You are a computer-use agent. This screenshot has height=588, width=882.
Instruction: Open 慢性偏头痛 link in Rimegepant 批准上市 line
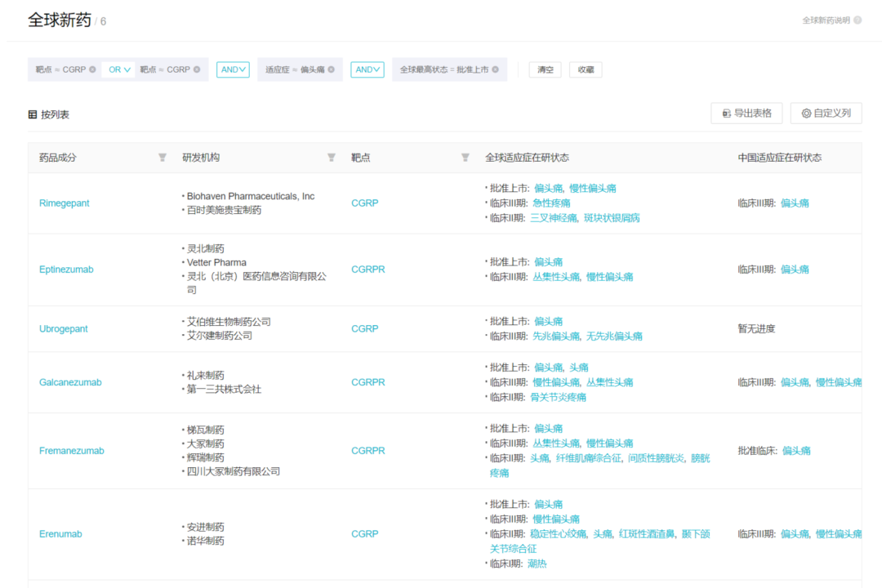point(592,189)
